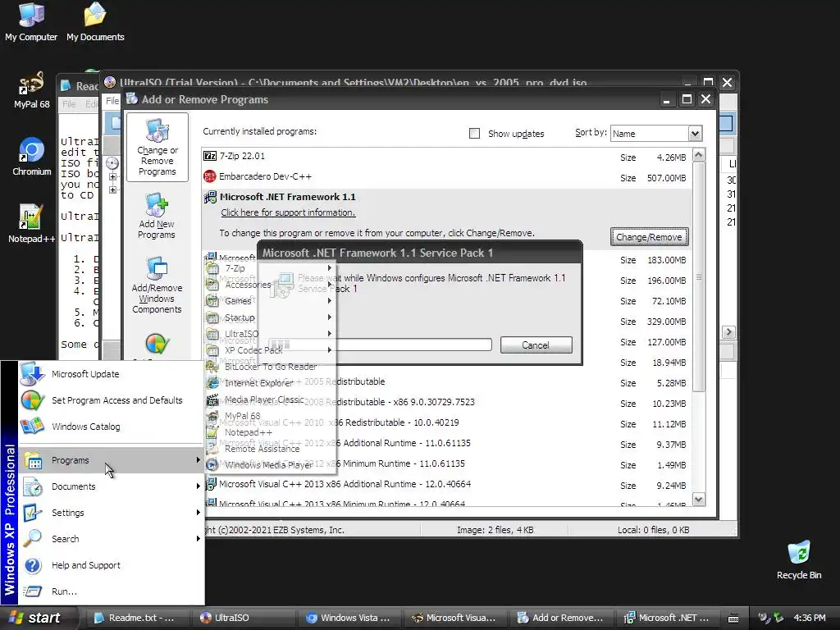Click the Embarcadero Dev-C++ program icon
The width and height of the screenshot is (840, 630).
point(210,176)
